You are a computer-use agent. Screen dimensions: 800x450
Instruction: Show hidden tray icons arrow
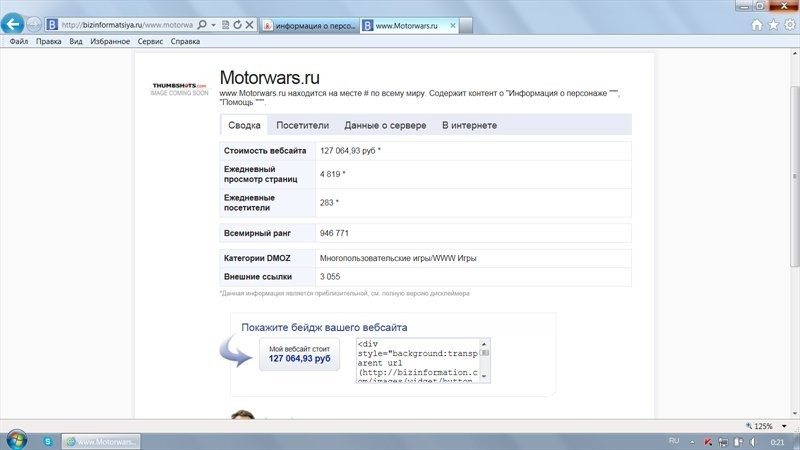[x=692, y=442]
